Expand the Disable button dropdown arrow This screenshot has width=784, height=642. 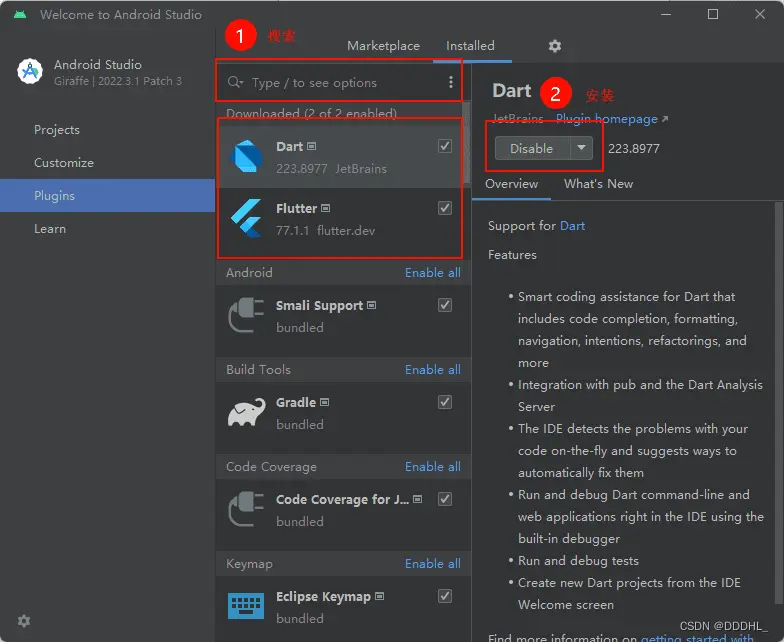point(581,148)
